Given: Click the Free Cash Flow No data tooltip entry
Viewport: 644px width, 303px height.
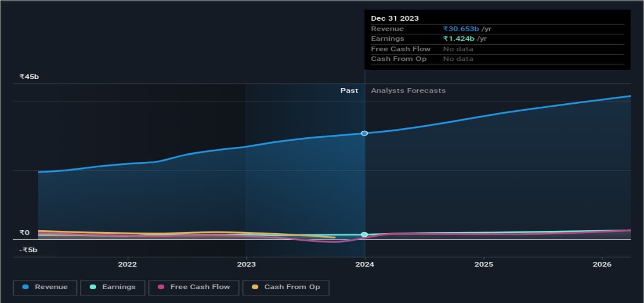Looking at the screenshot, I should 458,49.
